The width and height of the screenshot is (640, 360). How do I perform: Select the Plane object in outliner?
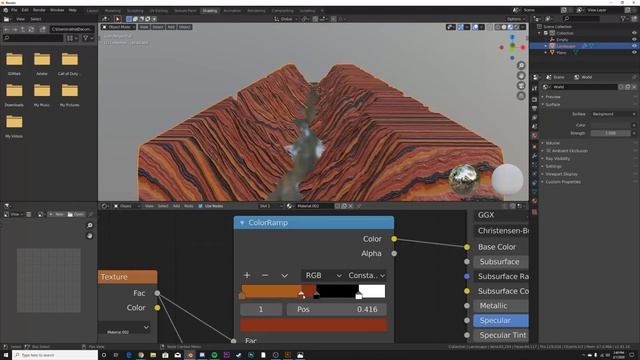click(x=562, y=53)
